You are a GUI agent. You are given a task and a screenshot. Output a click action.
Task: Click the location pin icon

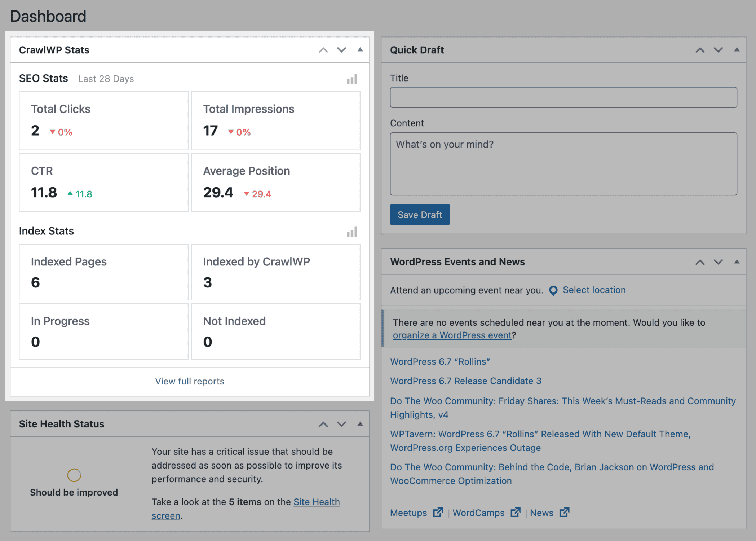click(553, 291)
